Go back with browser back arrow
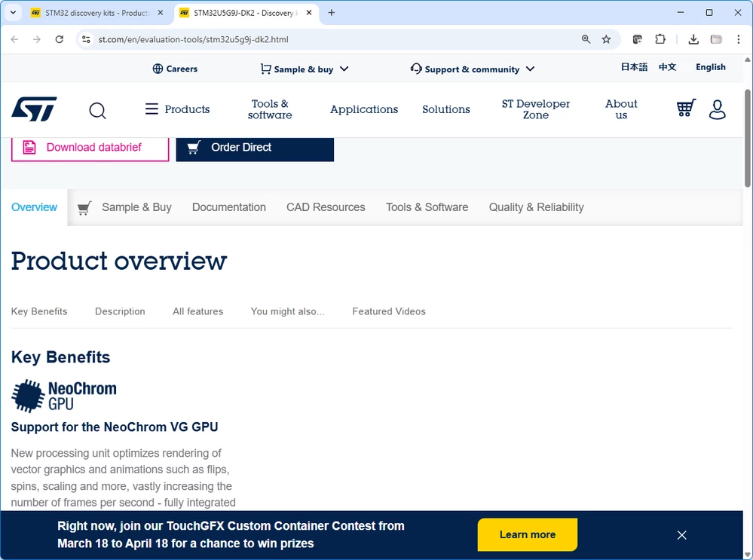 [15, 39]
